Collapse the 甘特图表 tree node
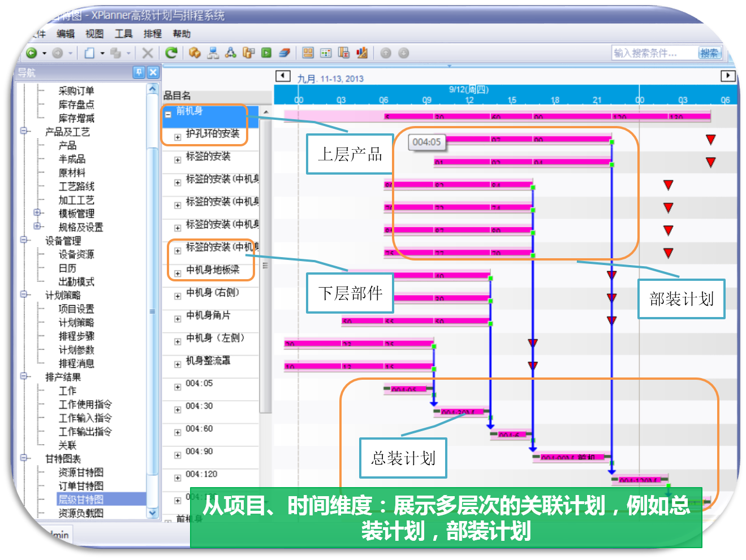 (24, 458)
